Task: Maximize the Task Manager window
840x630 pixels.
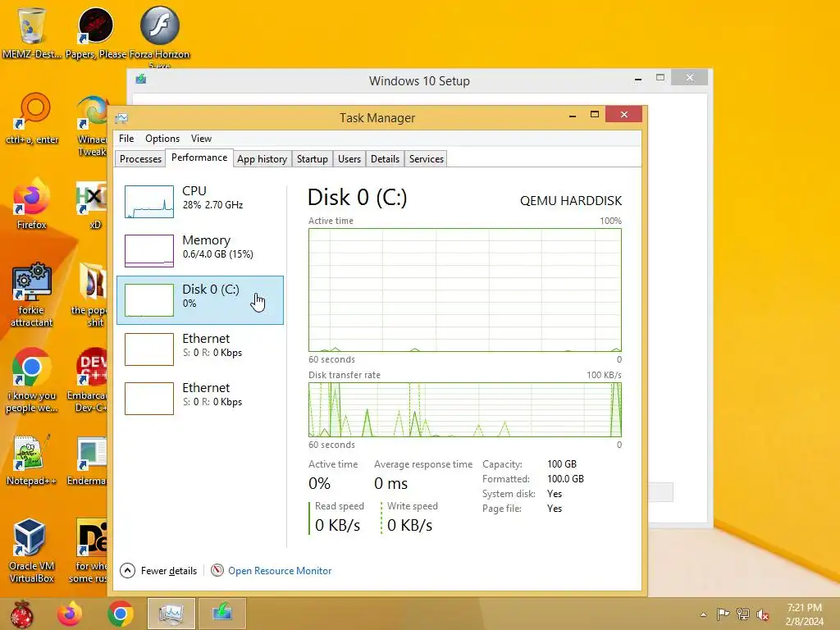Action: 595,115
